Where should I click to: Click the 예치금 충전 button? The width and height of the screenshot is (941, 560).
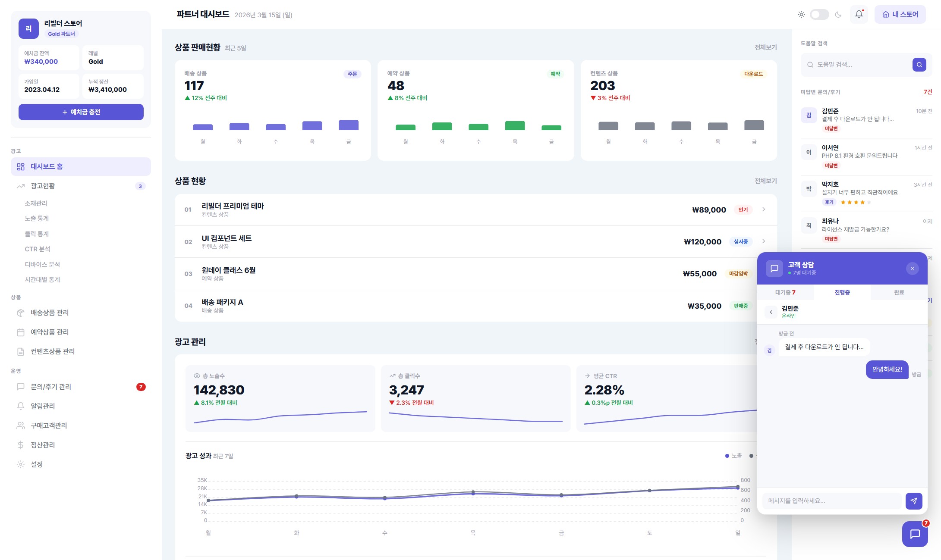(81, 112)
